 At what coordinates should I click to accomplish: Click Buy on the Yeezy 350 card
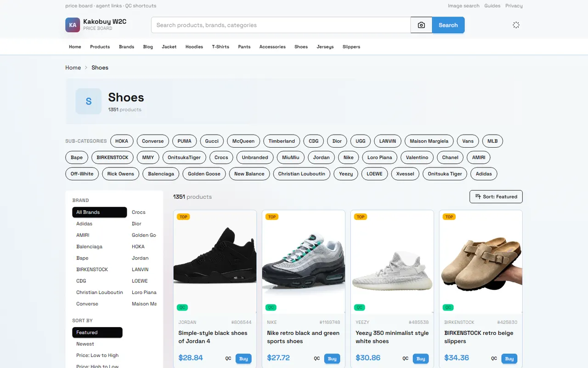pyautogui.click(x=421, y=359)
